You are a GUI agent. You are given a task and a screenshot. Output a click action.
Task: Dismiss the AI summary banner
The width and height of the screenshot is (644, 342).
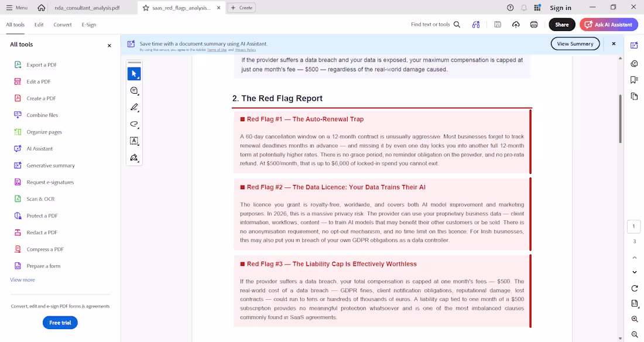point(614,43)
